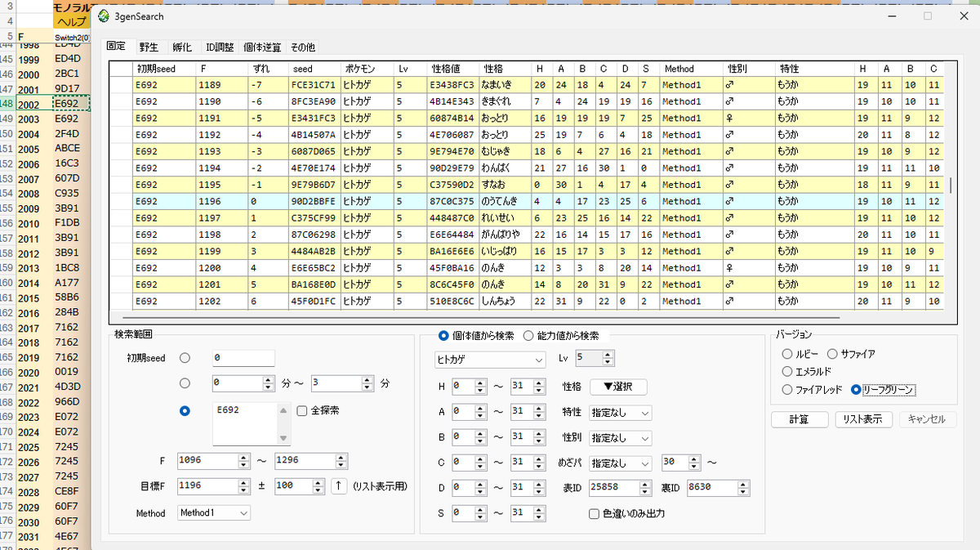Select the エメラルド version radio button

tap(787, 373)
